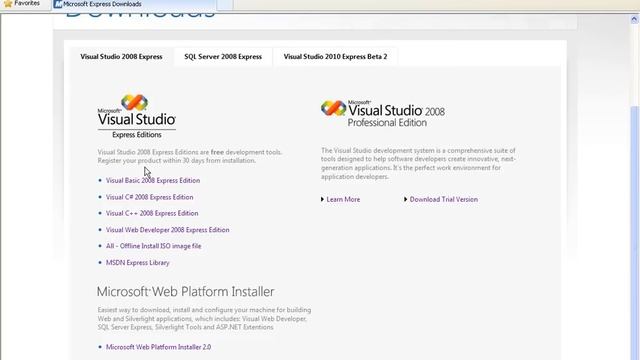Download All - Offline Install ISO image file
The image size is (640, 360).
[x=153, y=246]
